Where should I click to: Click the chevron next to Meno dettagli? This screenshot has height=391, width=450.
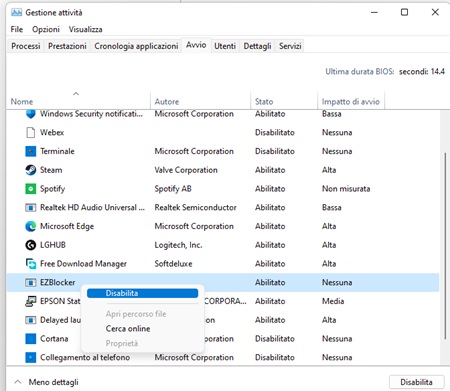18,382
